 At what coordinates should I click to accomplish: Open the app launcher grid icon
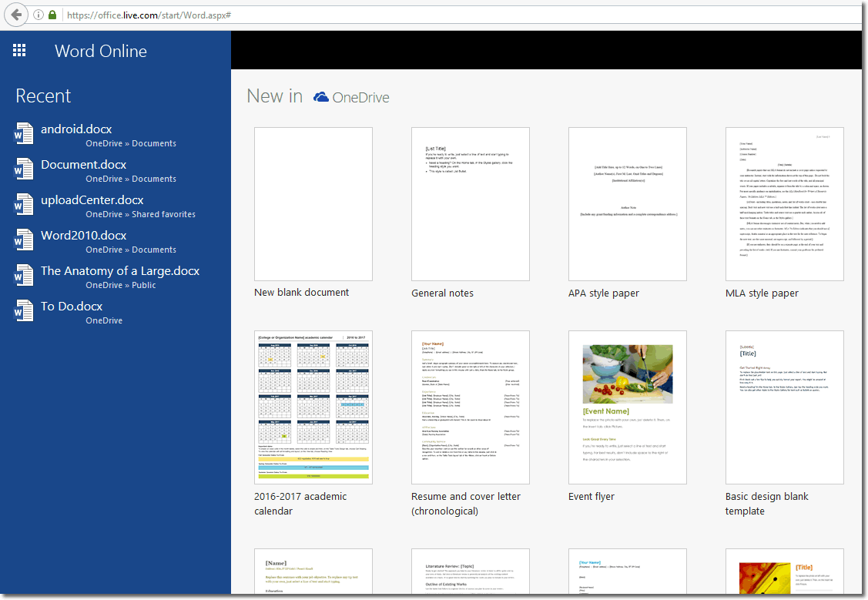tap(19, 50)
